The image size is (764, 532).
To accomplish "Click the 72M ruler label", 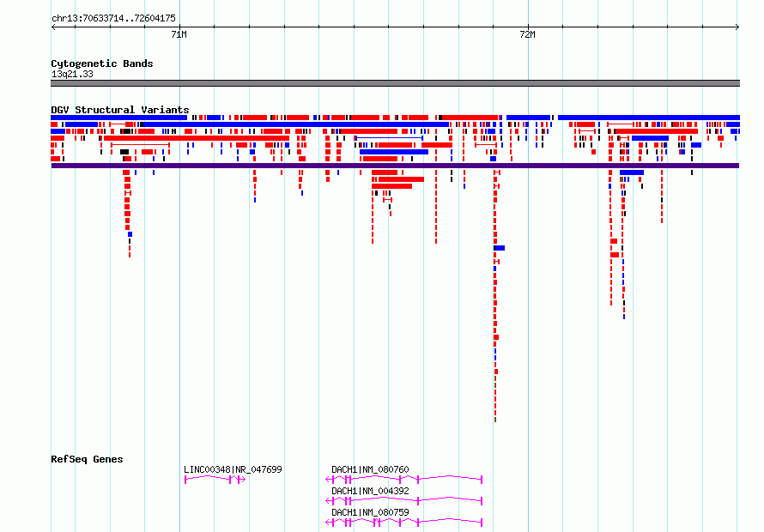I will coord(527,34).
